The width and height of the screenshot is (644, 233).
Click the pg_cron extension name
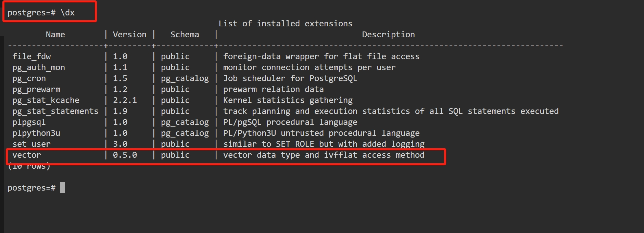pos(29,78)
